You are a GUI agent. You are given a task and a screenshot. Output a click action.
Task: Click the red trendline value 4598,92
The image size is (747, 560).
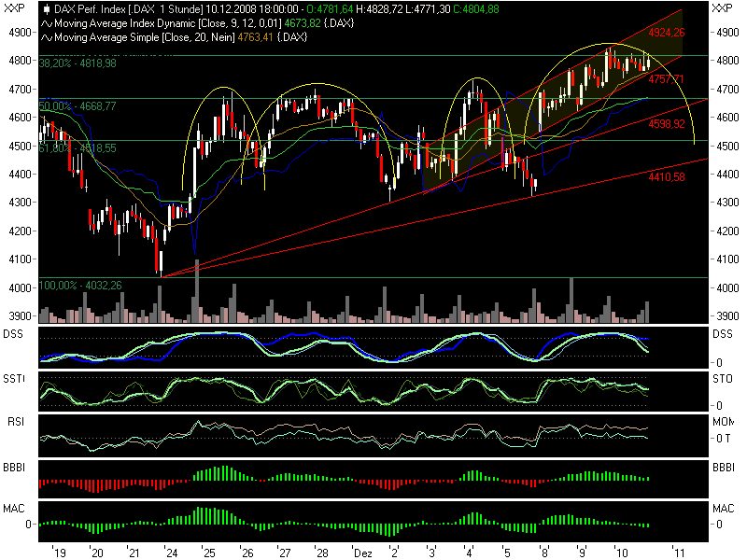(667, 124)
